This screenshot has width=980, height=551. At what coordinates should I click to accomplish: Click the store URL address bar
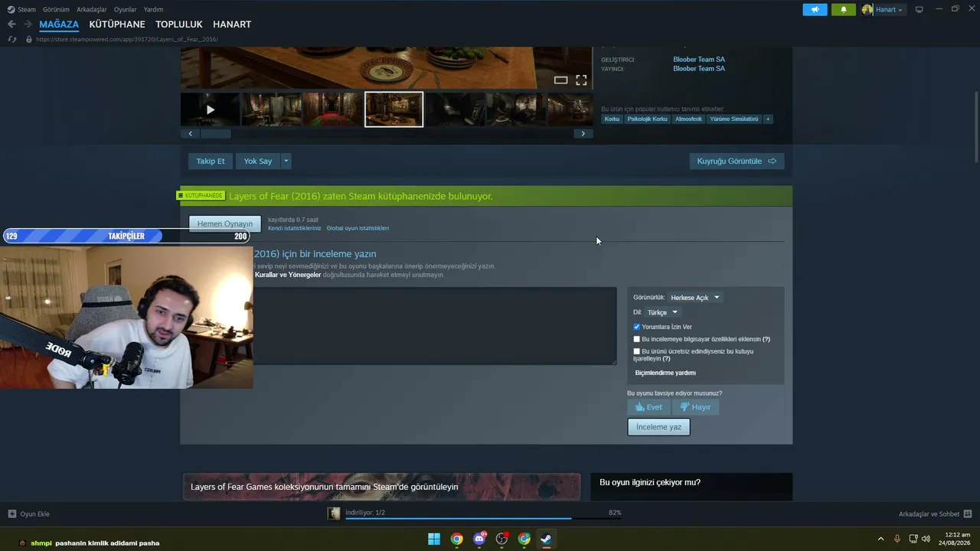pos(127,39)
